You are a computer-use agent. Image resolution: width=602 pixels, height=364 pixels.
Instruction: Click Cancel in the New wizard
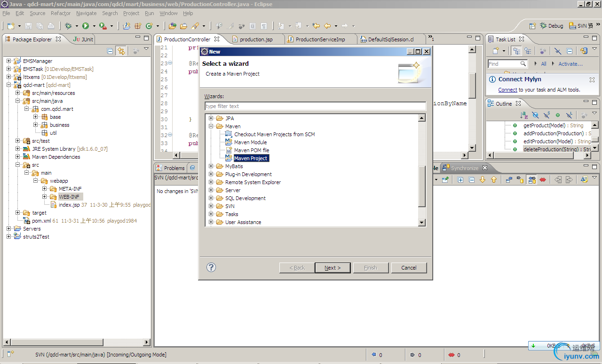coord(409,268)
